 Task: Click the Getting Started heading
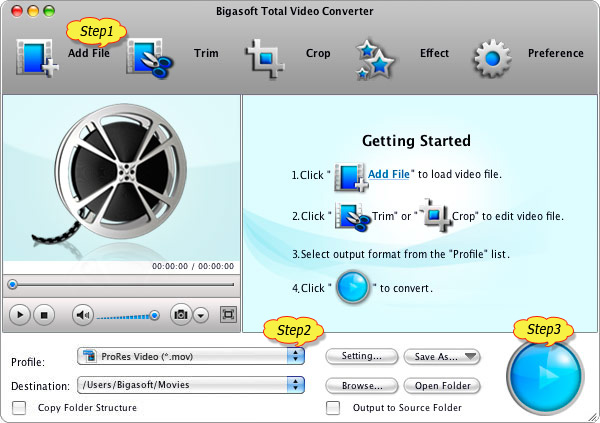tap(416, 141)
